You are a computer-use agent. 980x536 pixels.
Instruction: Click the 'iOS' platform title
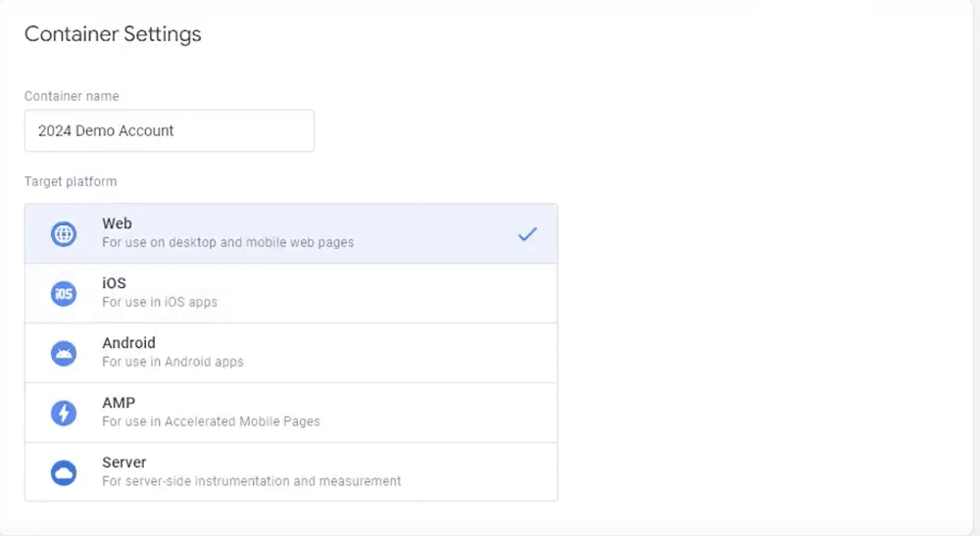115,283
